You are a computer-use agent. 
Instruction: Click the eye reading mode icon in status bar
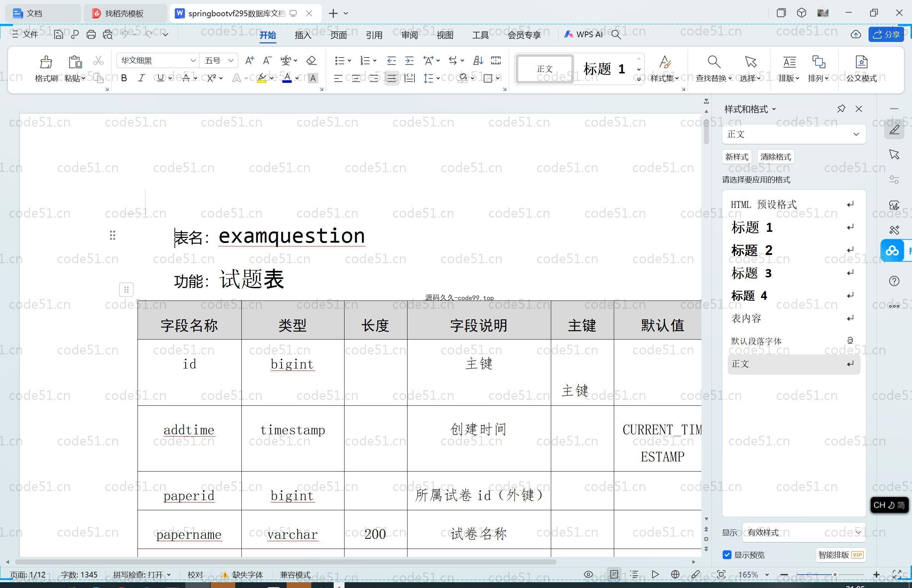click(x=588, y=574)
